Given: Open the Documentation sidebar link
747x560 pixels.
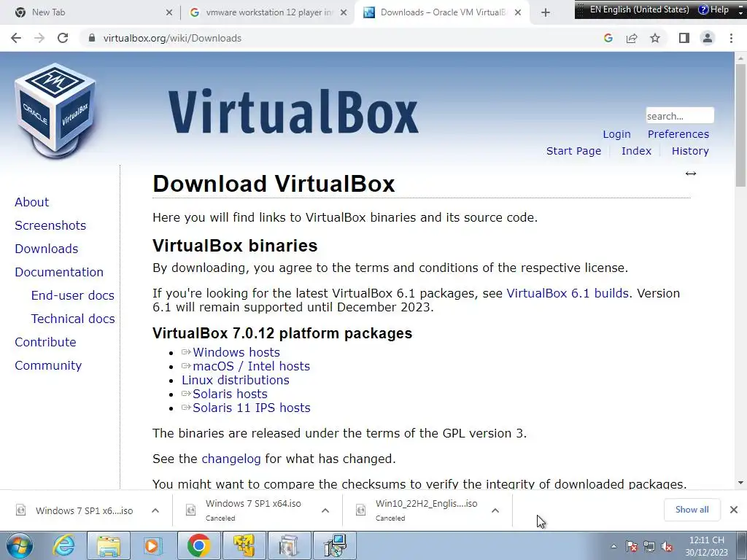Looking at the screenshot, I should 59,272.
